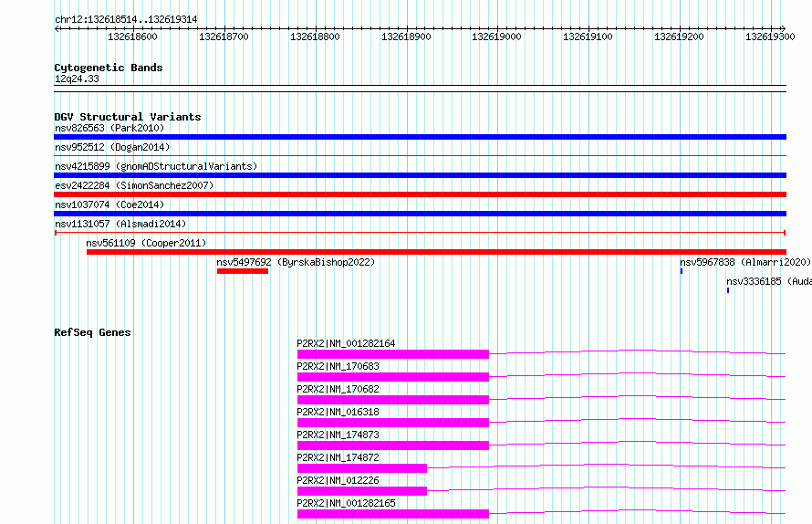812x524 pixels.
Task: Click ruler position 132619200
Action: pyautogui.click(x=679, y=37)
